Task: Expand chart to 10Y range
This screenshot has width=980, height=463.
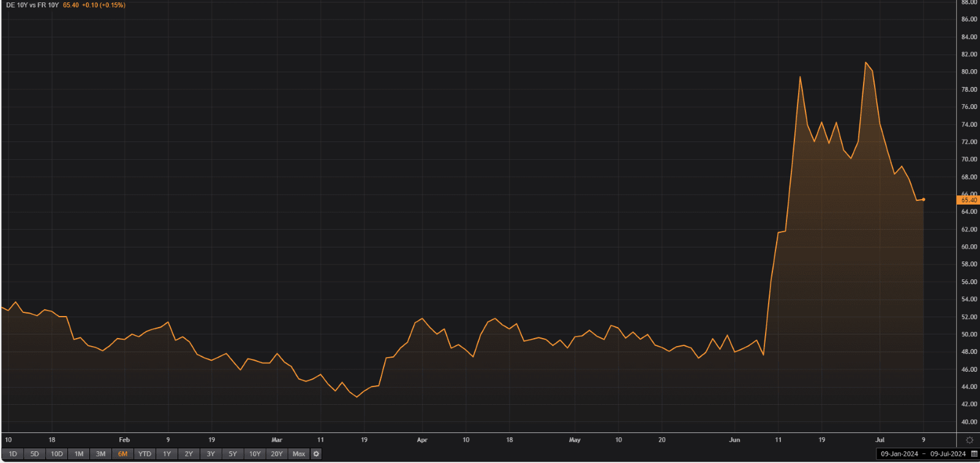Action: click(x=255, y=454)
